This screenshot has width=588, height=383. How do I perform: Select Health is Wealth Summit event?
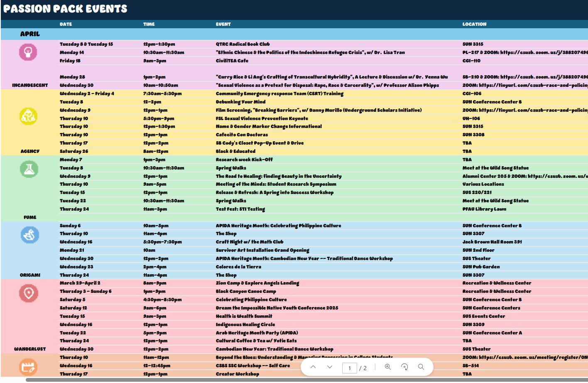point(244,316)
